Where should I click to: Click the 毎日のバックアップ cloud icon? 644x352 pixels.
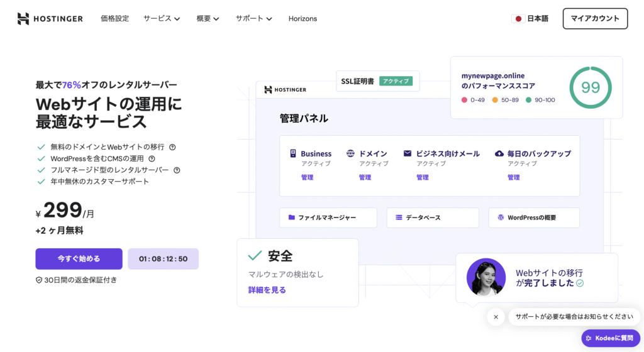(x=499, y=153)
